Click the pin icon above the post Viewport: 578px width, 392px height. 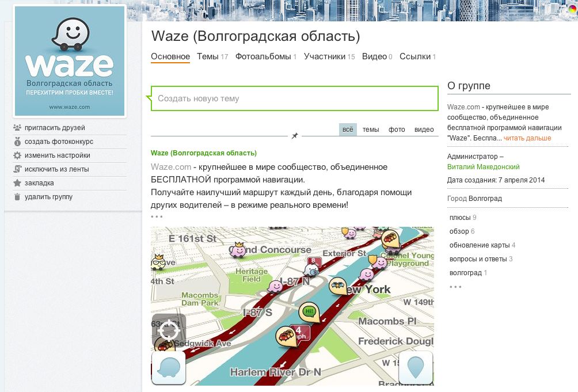pyautogui.click(x=295, y=136)
